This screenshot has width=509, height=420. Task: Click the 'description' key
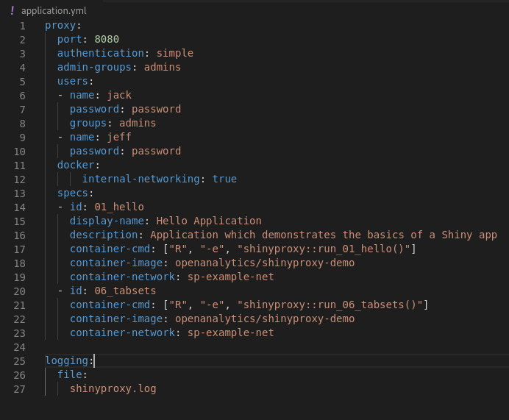tap(104, 235)
